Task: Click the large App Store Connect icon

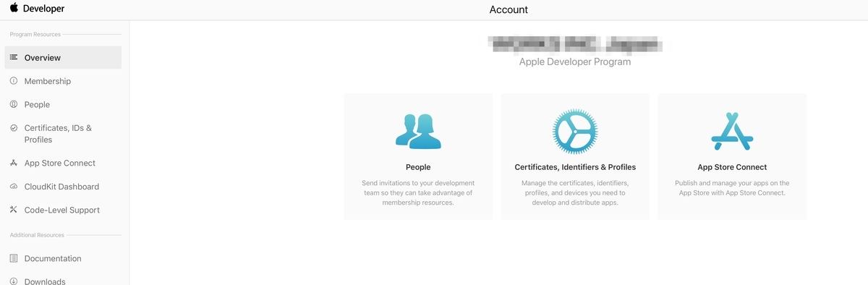Action: point(732,132)
